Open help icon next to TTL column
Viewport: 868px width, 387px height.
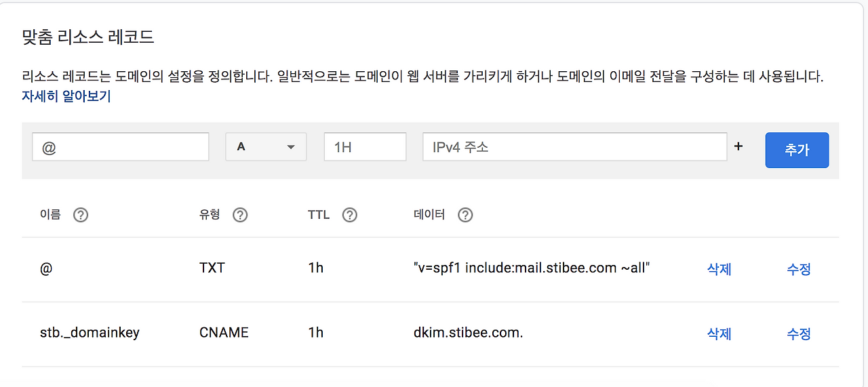[x=349, y=216]
